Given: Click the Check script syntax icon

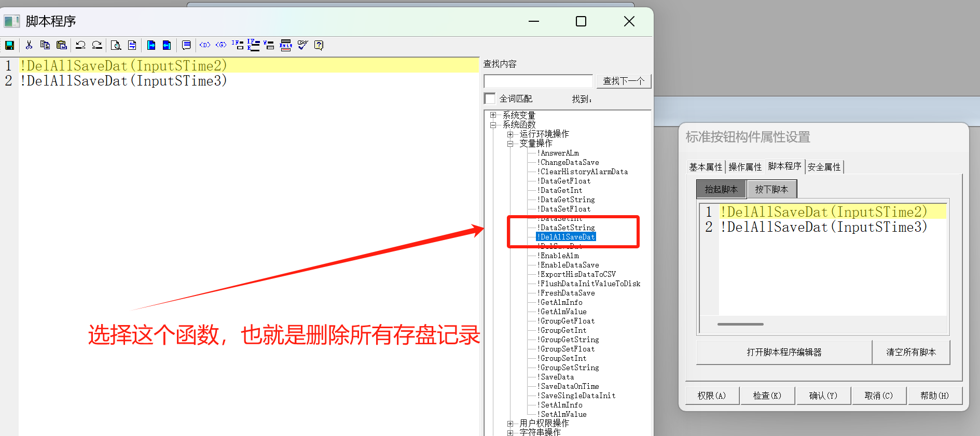Looking at the screenshot, I should click(x=302, y=45).
